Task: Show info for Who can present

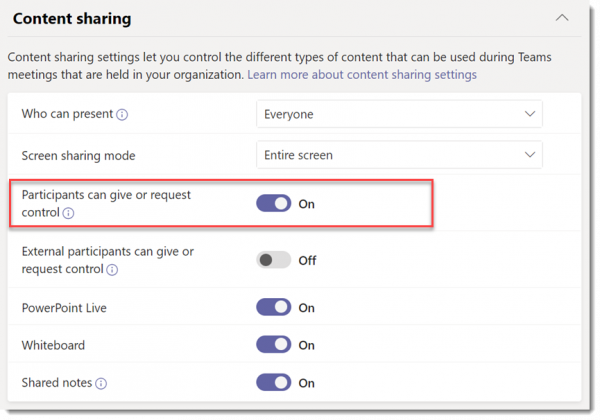Action: pyautogui.click(x=122, y=114)
